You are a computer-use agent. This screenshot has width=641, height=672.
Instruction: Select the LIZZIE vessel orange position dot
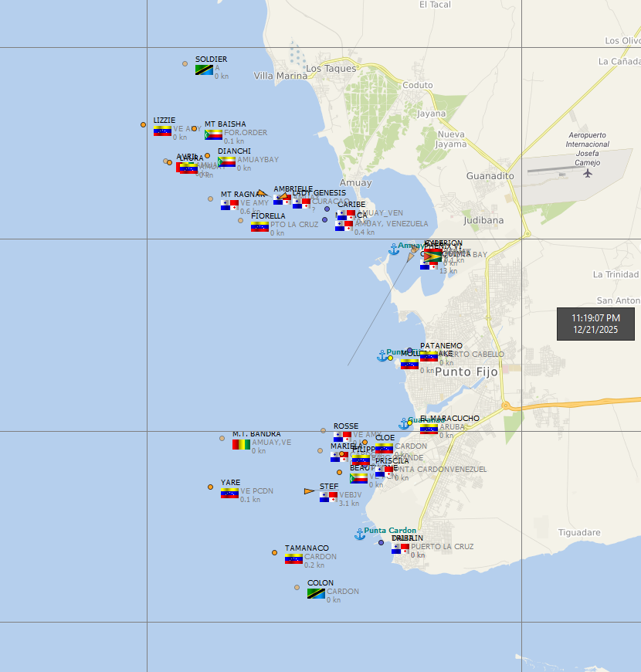[x=143, y=124]
